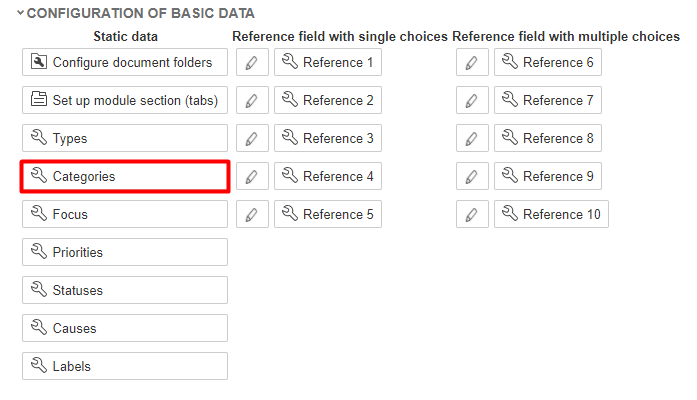Click the pencil edit icon beside Reference 7
Image resolution: width=697 pixels, height=400 pixels.
472,101
